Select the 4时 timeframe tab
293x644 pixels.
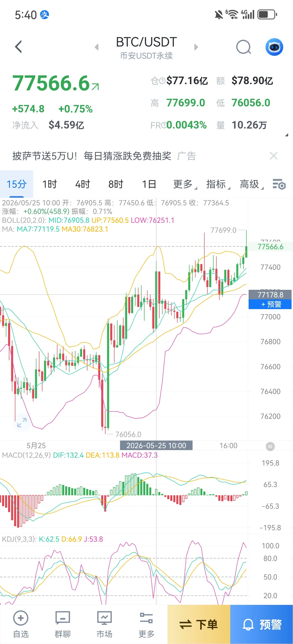point(83,184)
